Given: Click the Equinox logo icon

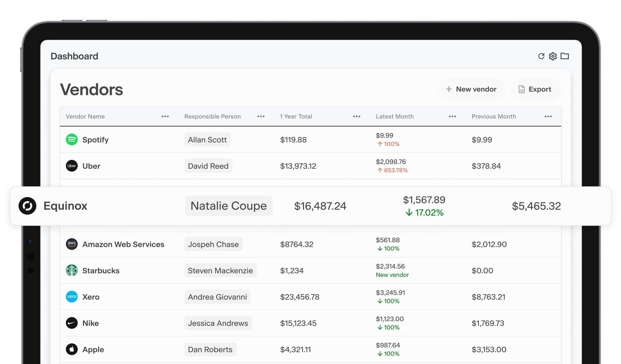Looking at the screenshot, I should click(27, 206).
